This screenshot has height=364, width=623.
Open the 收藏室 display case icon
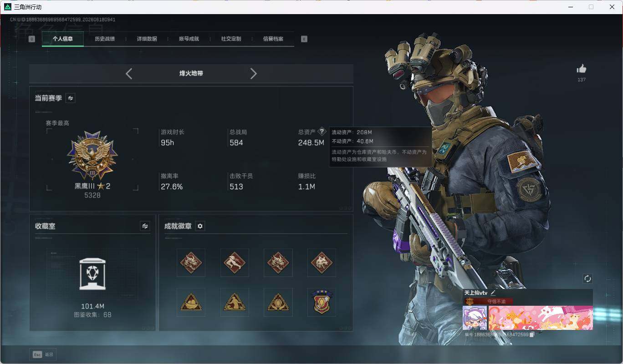pyautogui.click(x=92, y=274)
